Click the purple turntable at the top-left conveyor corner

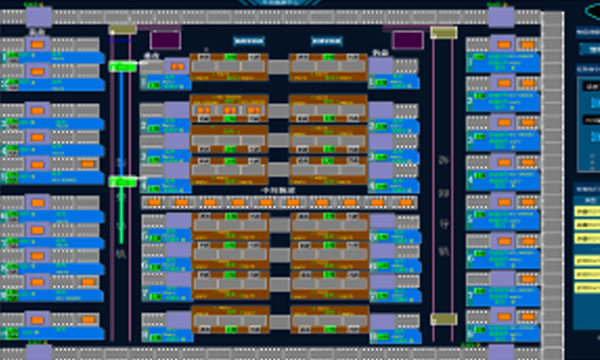point(39,17)
